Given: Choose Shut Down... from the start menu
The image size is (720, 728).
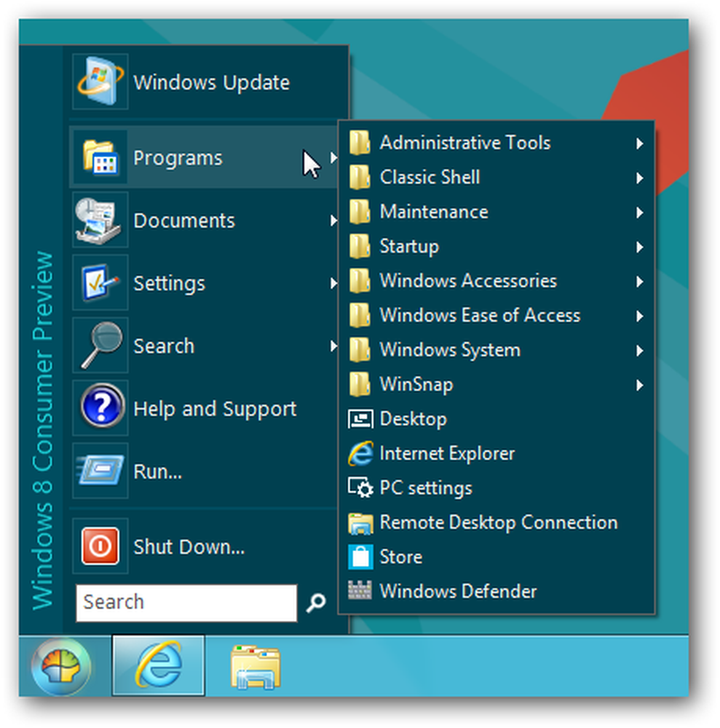Looking at the screenshot, I should coord(205,546).
